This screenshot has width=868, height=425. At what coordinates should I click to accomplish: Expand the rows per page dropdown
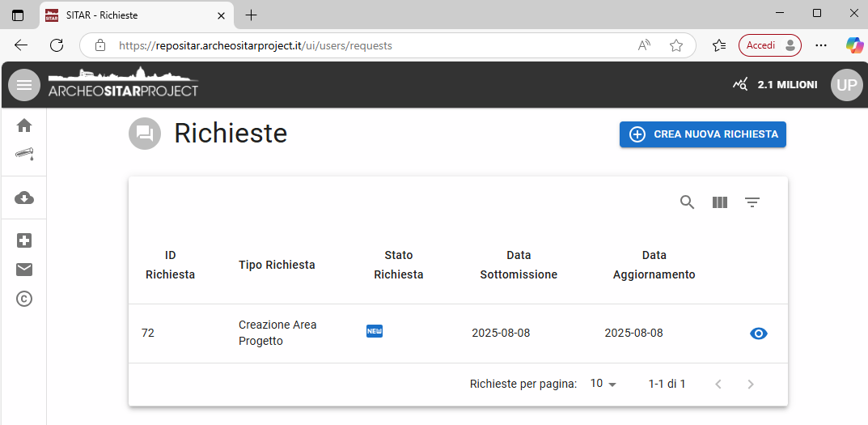[603, 384]
